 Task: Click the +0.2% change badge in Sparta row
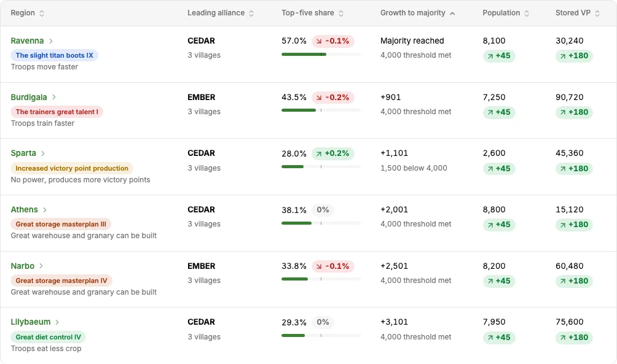coord(333,153)
